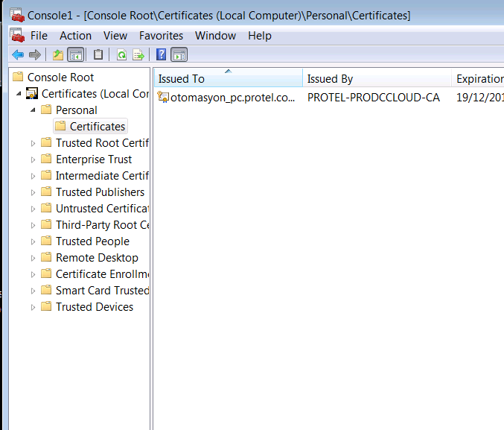
Task: Click the Up one level folder icon
Action: (x=58, y=54)
